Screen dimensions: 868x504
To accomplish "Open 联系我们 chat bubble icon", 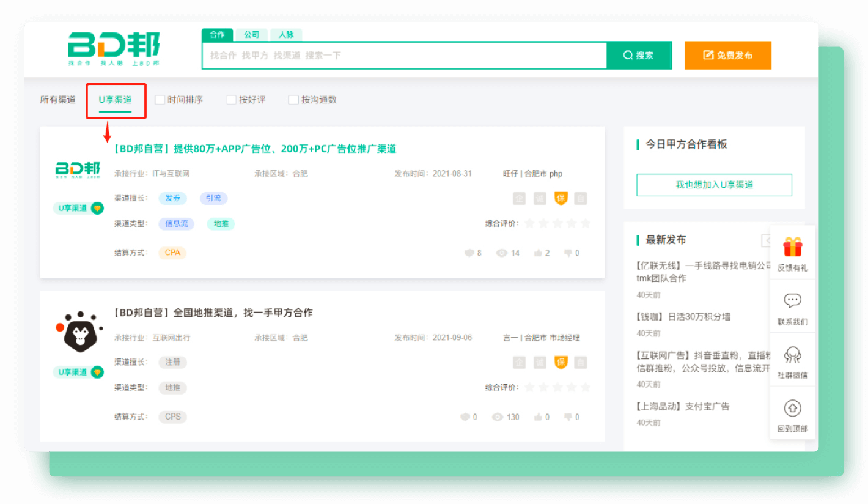I will [x=793, y=300].
